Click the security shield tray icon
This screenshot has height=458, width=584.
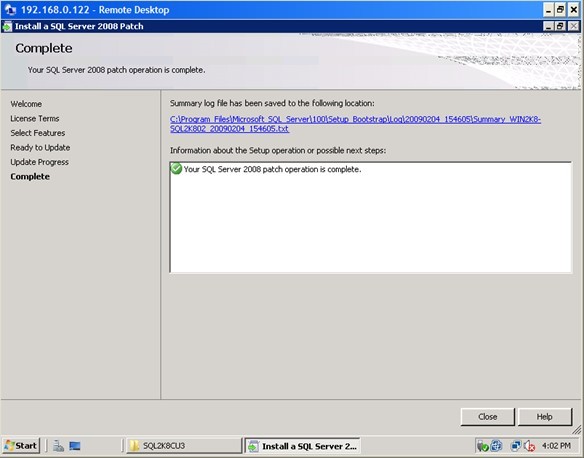click(483, 446)
